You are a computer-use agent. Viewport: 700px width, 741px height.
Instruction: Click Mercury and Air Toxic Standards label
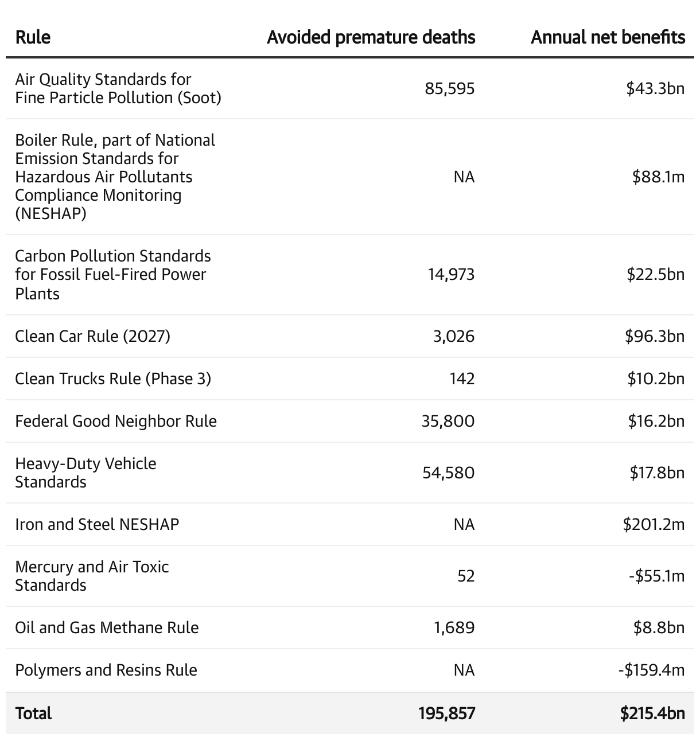(92, 576)
